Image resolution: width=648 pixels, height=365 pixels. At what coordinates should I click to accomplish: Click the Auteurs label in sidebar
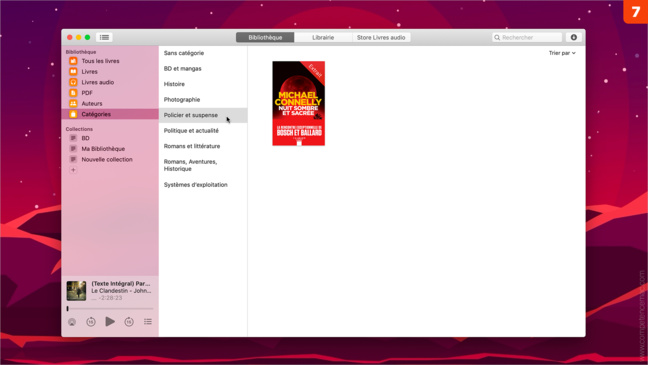coord(92,104)
